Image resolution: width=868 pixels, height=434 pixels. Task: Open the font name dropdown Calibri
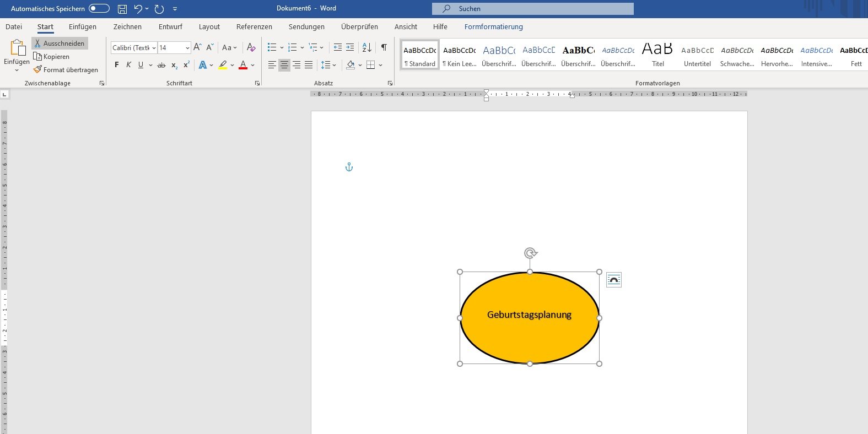pos(154,48)
